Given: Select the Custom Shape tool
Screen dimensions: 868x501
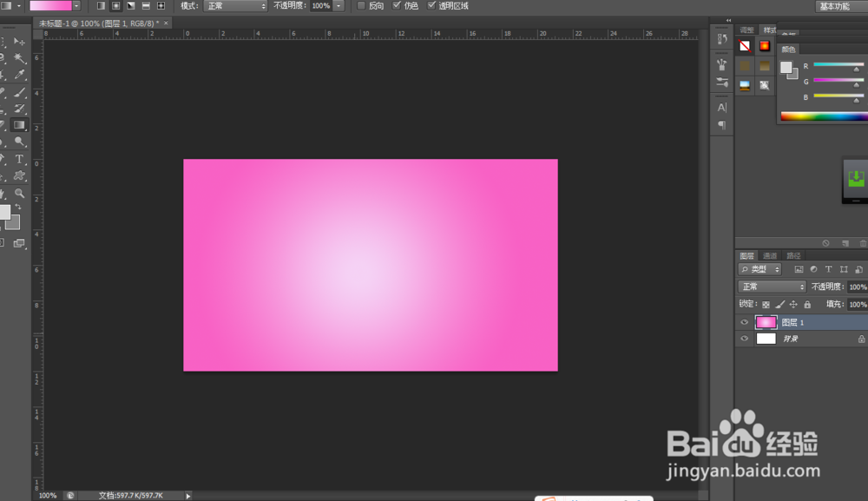Looking at the screenshot, I should click(x=19, y=176).
